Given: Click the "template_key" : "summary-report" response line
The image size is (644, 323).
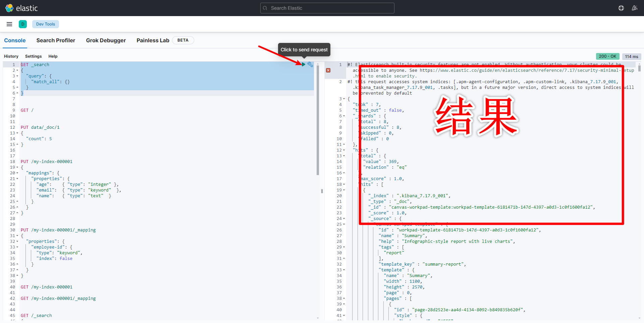Looking at the screenshot, I should coord(422,264).
